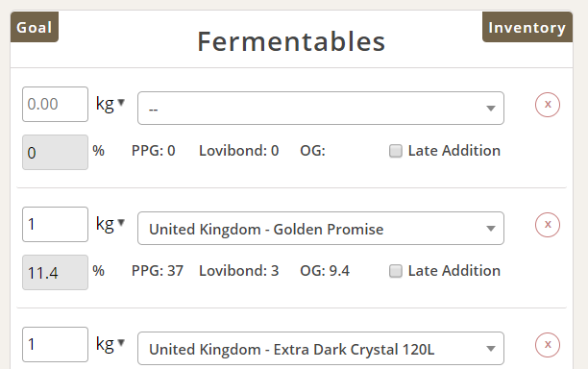Remove the empty fermentable row
This screenshot has height=369, width=588.
click(547, 105)
